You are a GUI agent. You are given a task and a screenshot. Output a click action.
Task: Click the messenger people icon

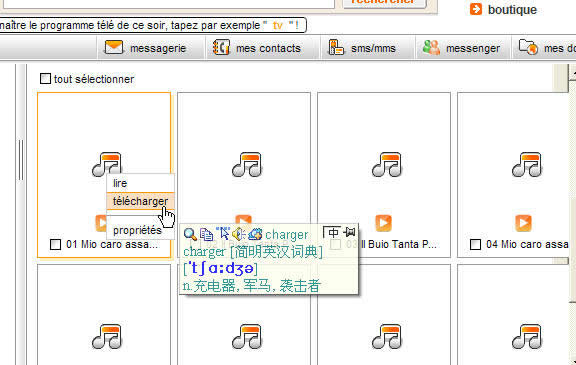tap(431, 48)
